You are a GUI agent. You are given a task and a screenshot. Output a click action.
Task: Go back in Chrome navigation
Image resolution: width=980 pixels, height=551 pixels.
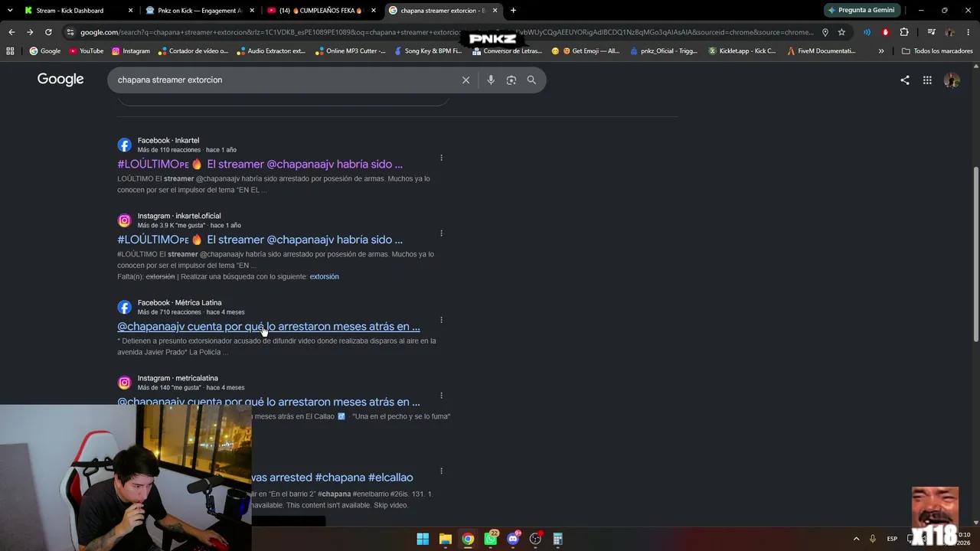click(11, 32)
